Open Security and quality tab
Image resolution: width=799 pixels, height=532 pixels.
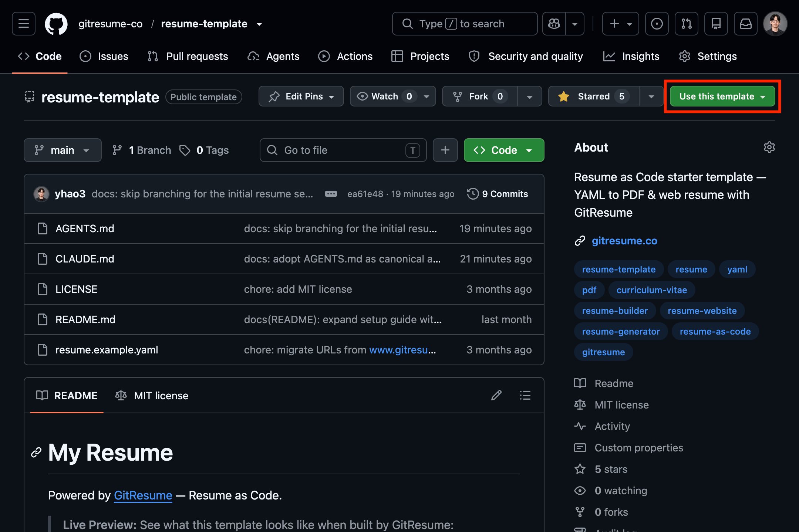point(526,56)
